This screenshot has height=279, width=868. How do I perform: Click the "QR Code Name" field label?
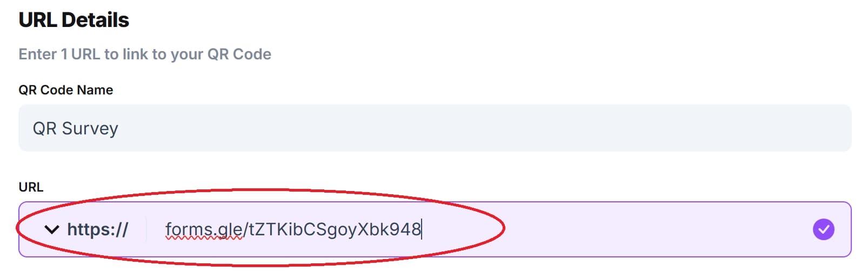coord(66,90)
